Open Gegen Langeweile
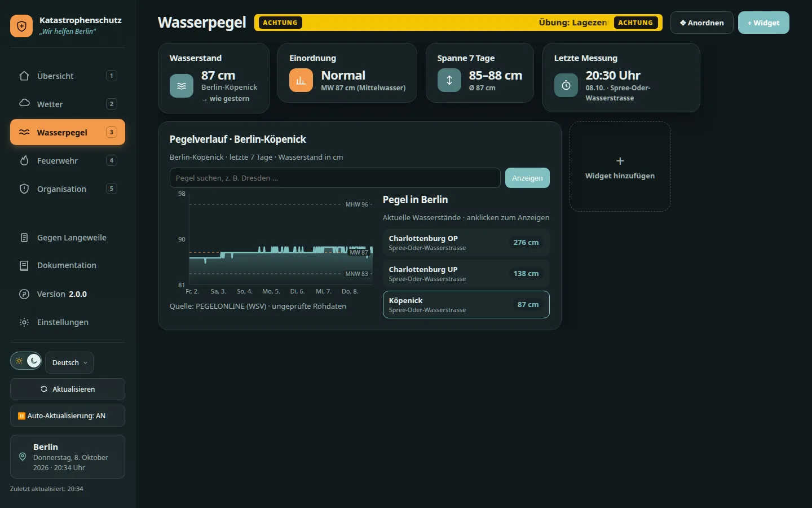The height and width of the screenshot is (508, 812). click(x=68, y=238)
